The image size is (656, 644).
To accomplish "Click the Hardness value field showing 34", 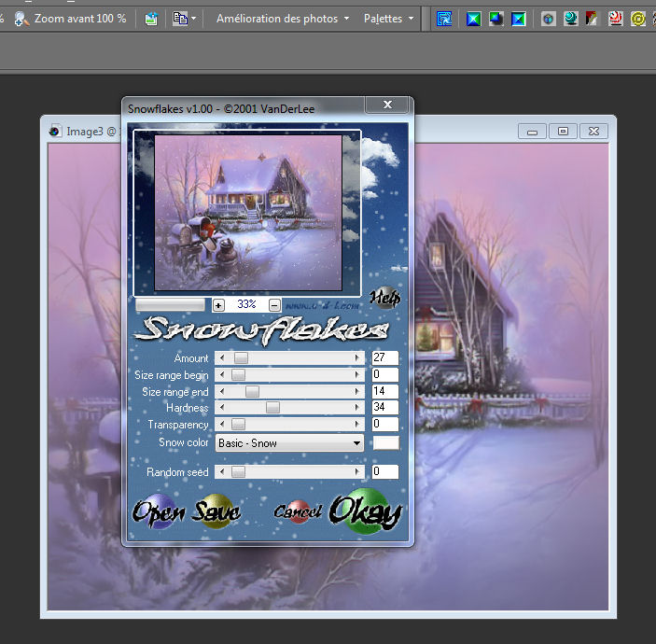I will pos(384,407).
